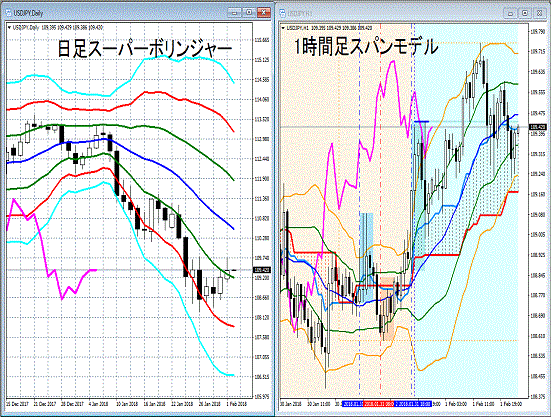Click the '1 Feb 11:00' time on H1 axis

pos(484,404)
